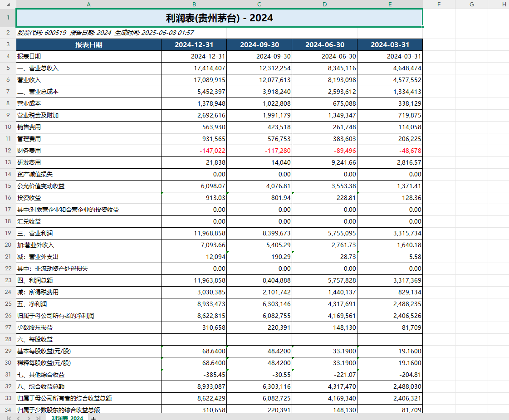
Task: Click the title cell 利润表(贵州茅台) - 2024
Action: coord(220,18)
